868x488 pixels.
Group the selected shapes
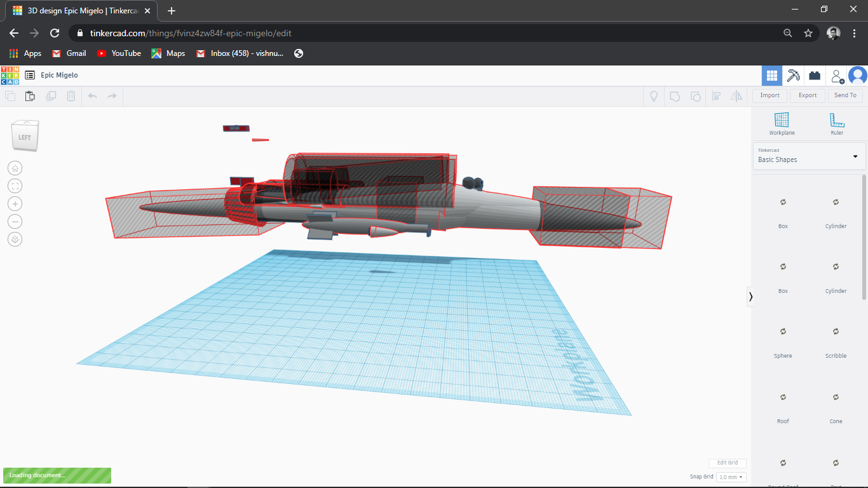pyautogui.click(x=675, y=96)
